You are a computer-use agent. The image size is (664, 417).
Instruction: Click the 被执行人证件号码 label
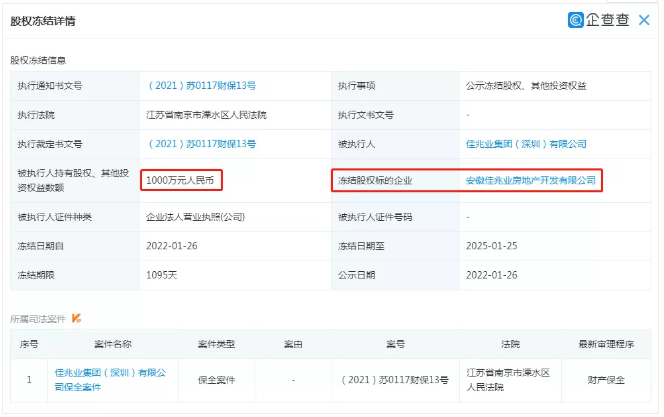(375, 217)
